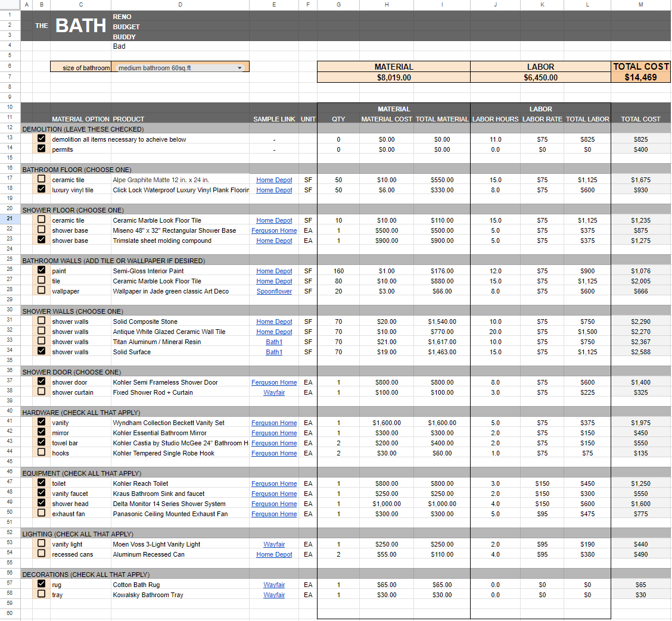Open Home Depot link for Luxury Vinyl Plank
The image size is (672, 621).
[x=274, y=190]
